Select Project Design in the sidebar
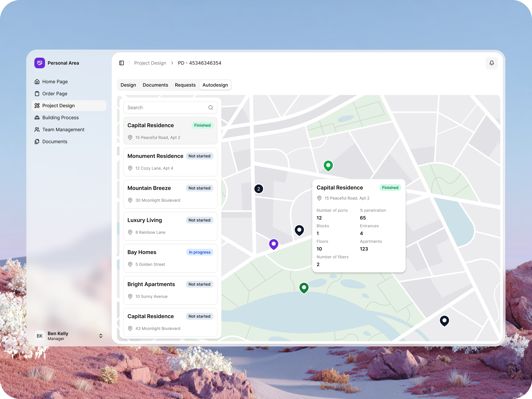This screenshot has width=532, height=399. click(x=69, y=106)
